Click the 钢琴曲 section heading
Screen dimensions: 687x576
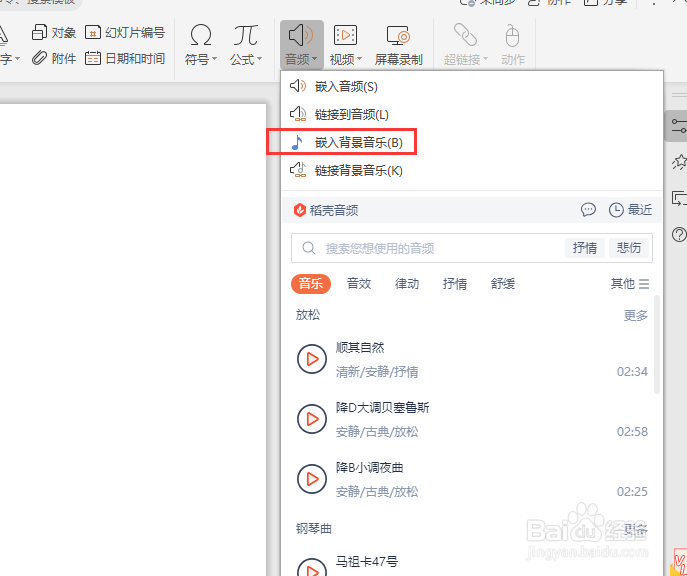coord(314,529)
